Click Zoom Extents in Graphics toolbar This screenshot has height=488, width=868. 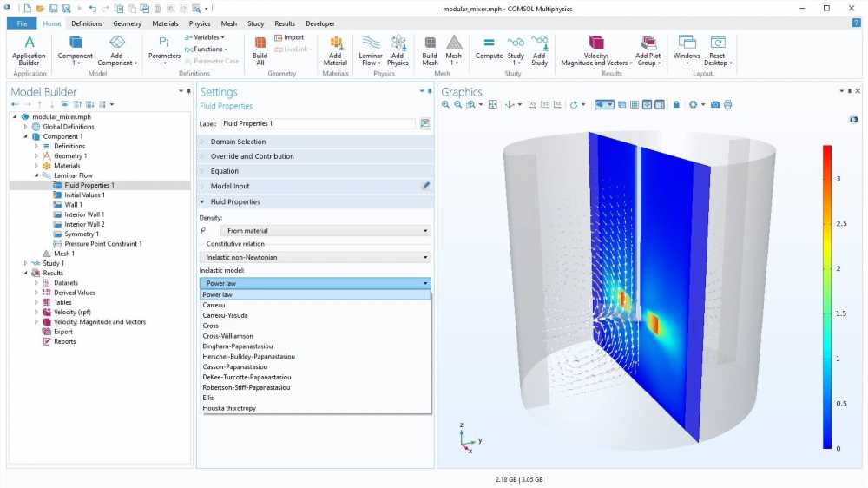[493, 105]
